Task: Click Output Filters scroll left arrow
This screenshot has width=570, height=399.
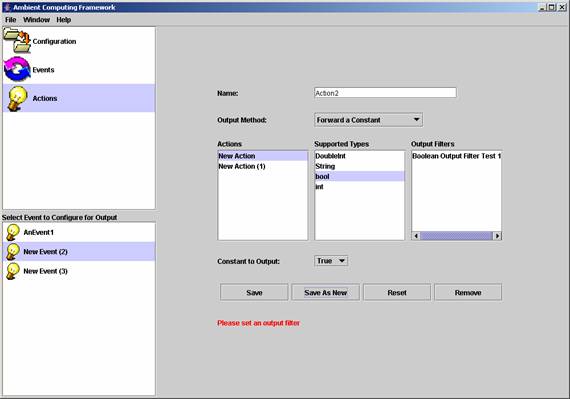Action: click(x=416, y=236)
